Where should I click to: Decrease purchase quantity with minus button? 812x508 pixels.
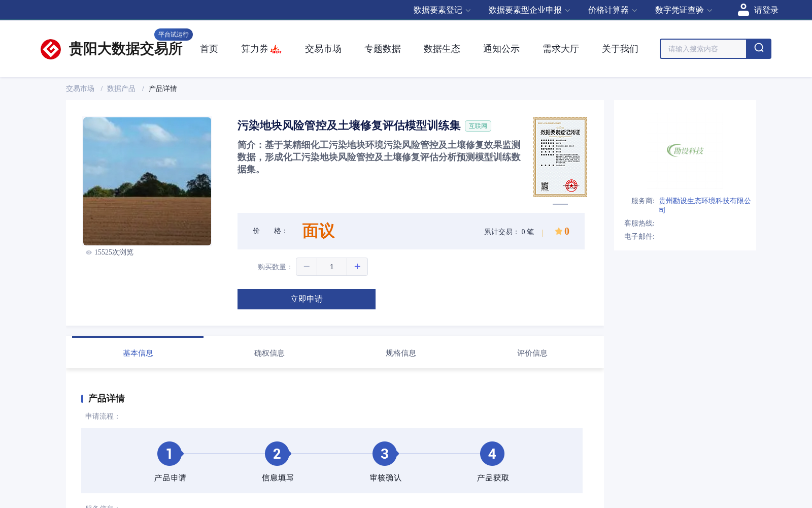[307, 267]
